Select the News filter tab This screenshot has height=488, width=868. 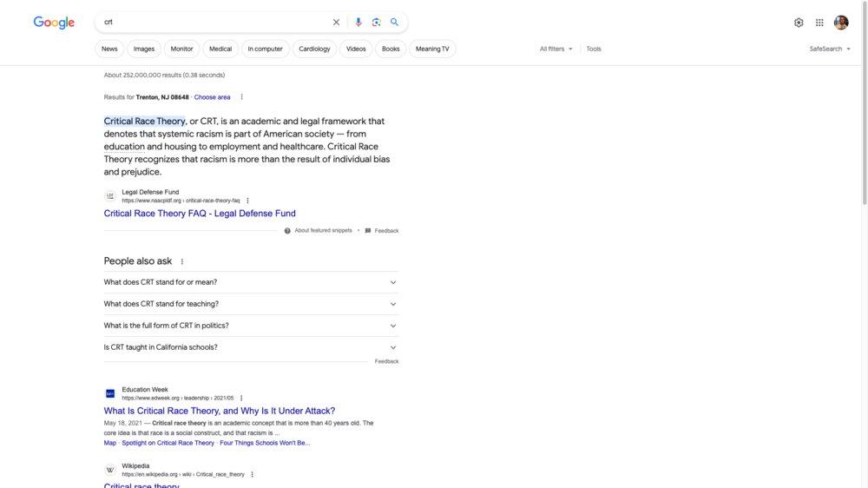(x=109, y=49)
